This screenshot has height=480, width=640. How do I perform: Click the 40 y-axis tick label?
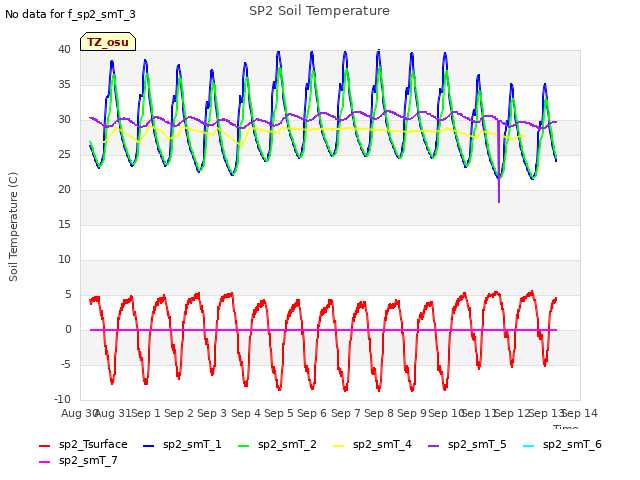pos(64,50)
